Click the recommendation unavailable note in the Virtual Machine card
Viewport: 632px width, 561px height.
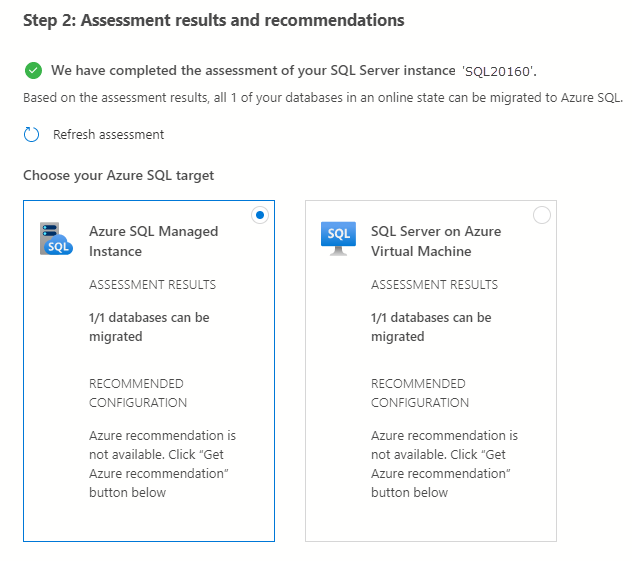[445, 464]
